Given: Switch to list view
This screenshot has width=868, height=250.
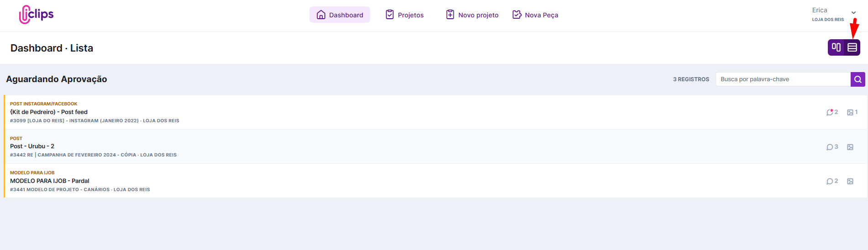Looking at the screenshot, I should pyautogui.click(x=852, y=47).
